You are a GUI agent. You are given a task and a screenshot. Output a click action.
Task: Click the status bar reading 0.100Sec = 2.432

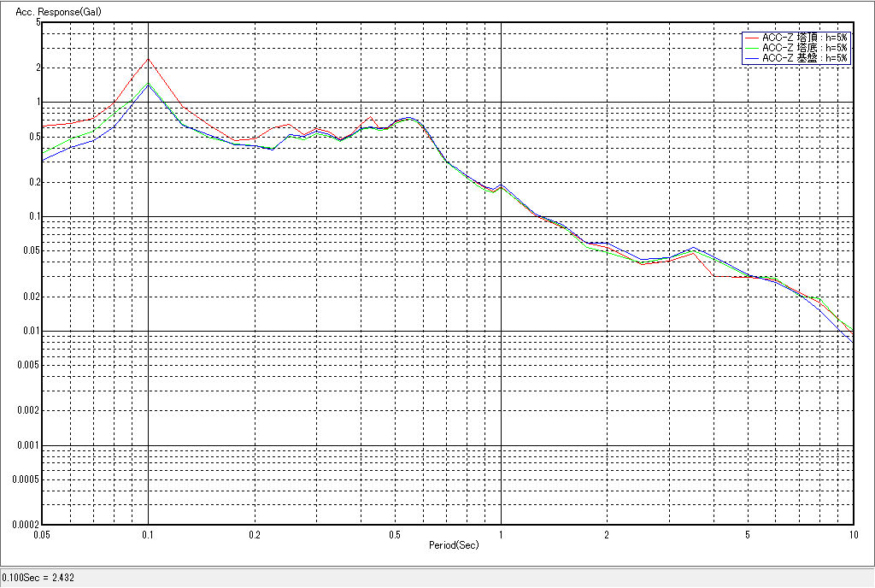pyautogui.click(x=38, y=578)
